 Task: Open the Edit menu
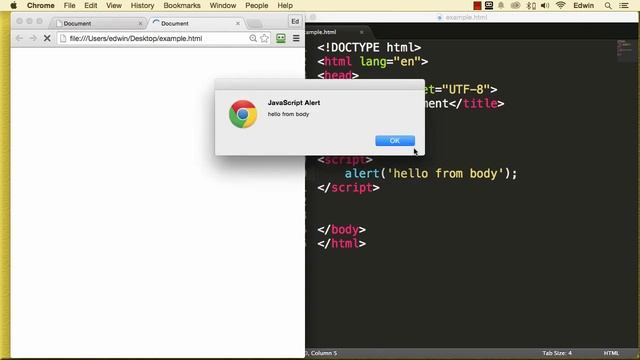(x=90, y=5)
